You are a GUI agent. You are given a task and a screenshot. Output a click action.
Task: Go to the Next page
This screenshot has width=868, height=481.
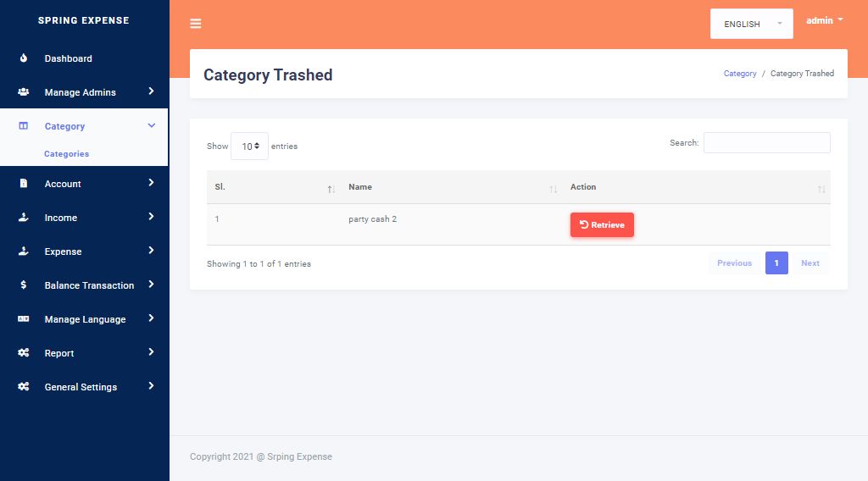click(x=810, y=263)
